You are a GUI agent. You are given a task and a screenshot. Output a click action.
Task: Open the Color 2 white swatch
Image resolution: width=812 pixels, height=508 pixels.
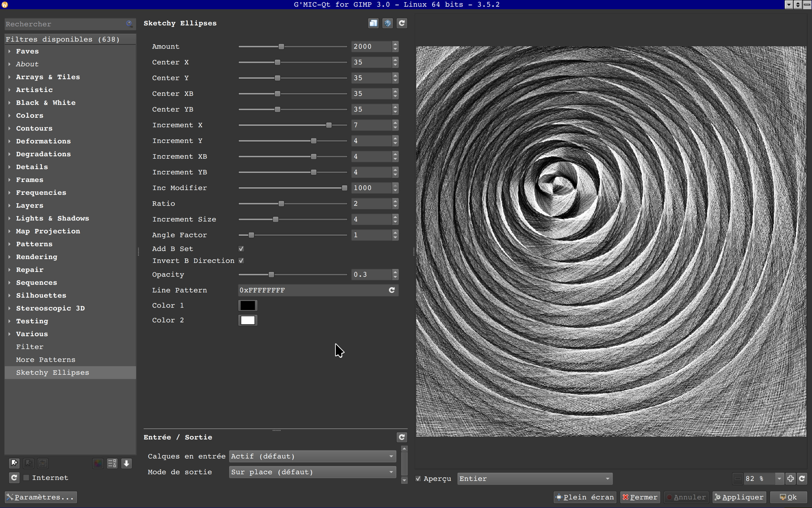248,320
